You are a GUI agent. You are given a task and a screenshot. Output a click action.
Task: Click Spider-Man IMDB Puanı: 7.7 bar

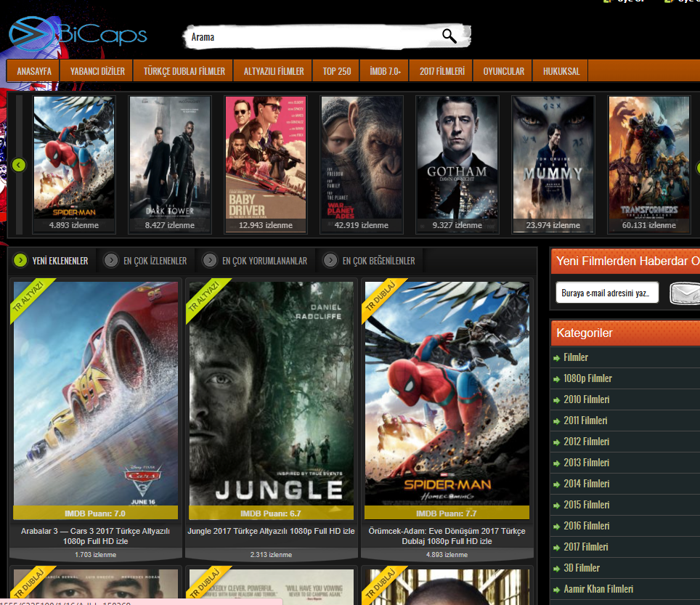[447, 513]
